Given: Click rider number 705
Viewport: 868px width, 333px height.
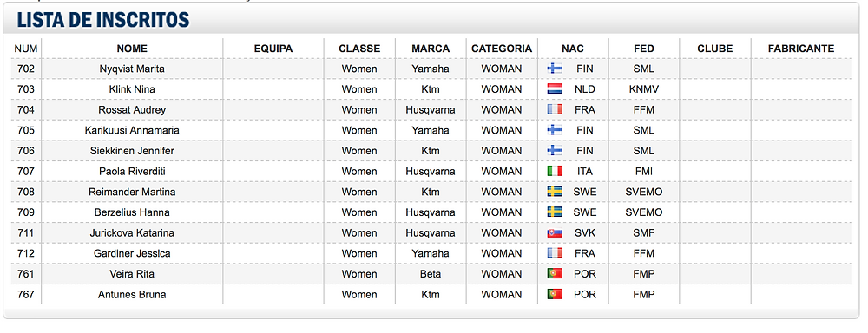Looking at the screenshot, I should [x=26, y=130].
